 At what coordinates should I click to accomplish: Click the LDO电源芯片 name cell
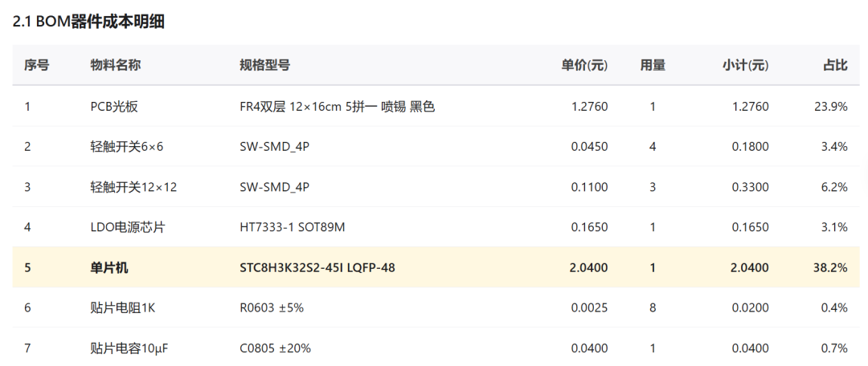click(127, 227)
